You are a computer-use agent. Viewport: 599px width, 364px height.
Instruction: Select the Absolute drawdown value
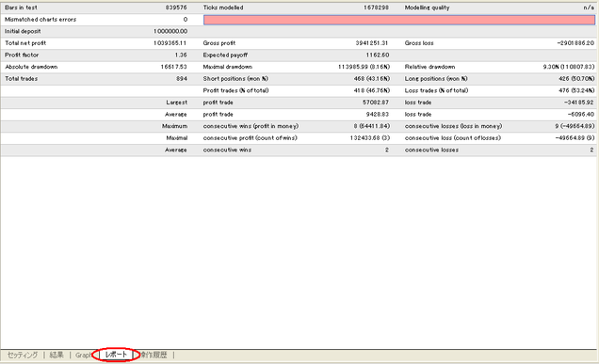tap(174, 67)
